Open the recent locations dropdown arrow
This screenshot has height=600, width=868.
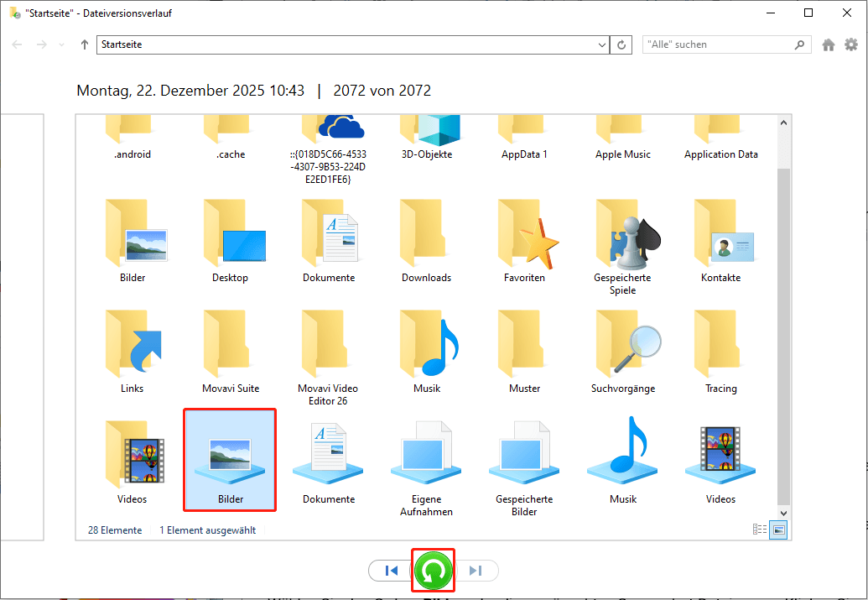(62, 45)
